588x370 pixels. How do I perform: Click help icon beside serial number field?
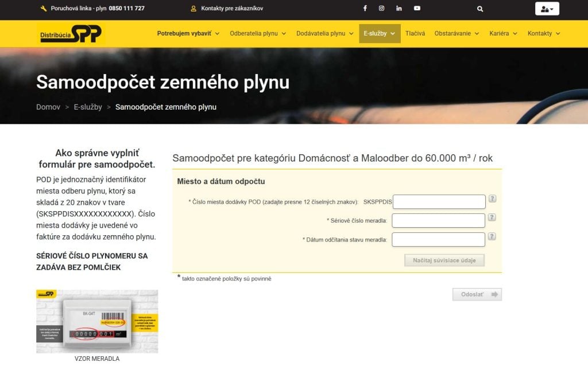click(492, 217)
